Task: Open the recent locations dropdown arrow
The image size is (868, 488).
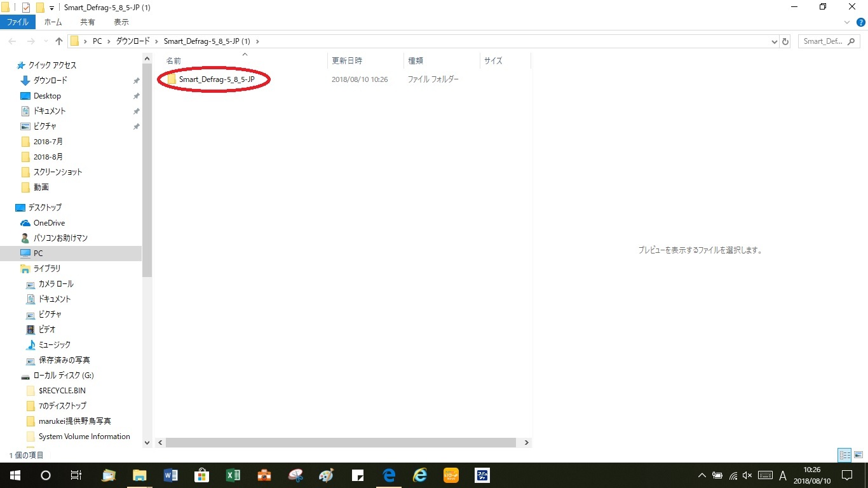Action: coord(45,41)
